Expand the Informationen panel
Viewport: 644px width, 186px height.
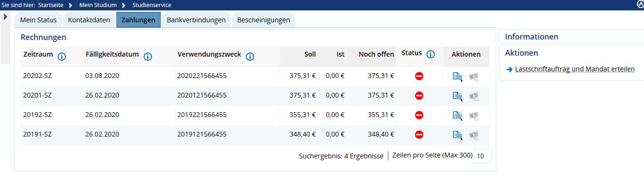(531, 37)
